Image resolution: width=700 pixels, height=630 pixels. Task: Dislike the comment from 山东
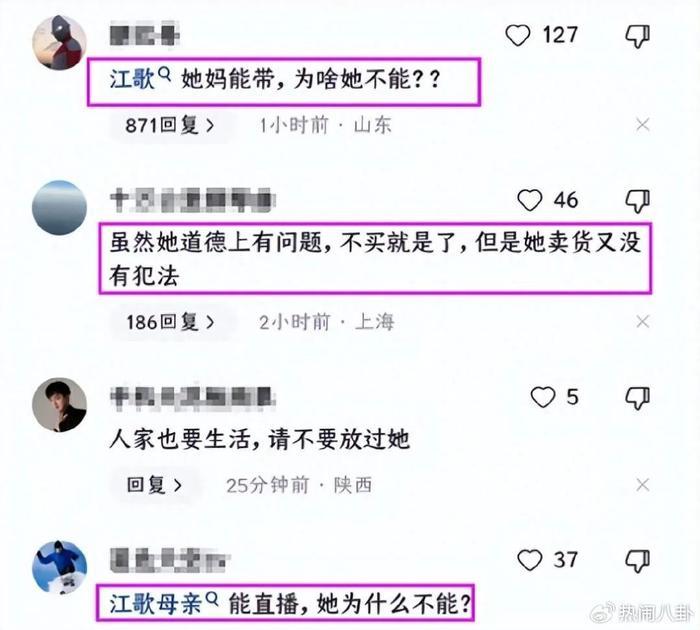coord(638,36)
